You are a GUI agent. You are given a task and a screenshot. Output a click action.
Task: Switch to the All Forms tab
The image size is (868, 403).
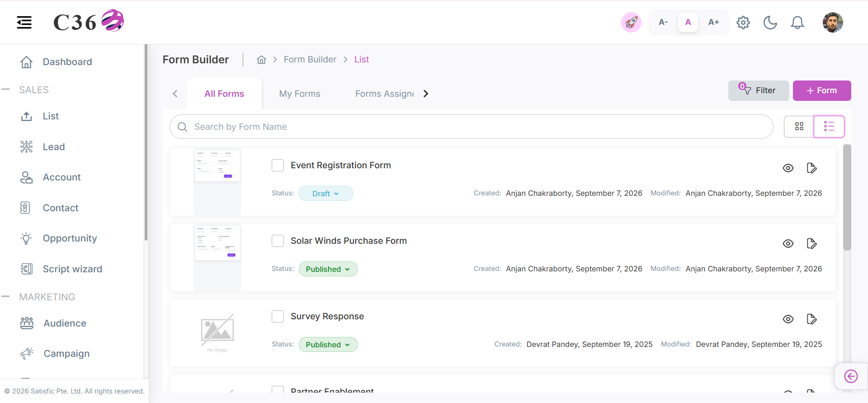click(x=224, y=94)
